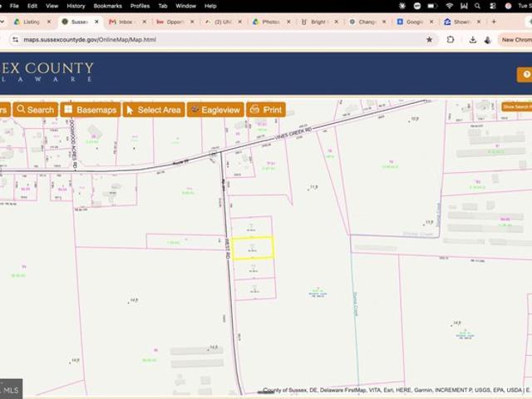Open the Chrome extensions puzzle icon
Viewport: 532px width, 399px height.
[451, 40]
